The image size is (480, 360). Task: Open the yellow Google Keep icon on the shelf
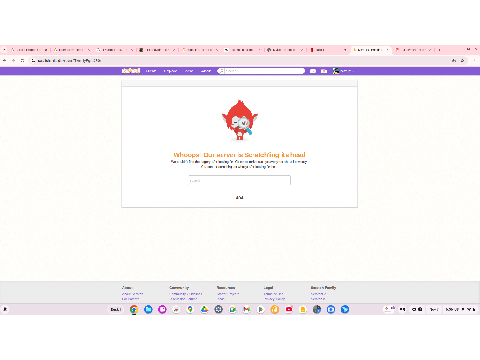303,309
